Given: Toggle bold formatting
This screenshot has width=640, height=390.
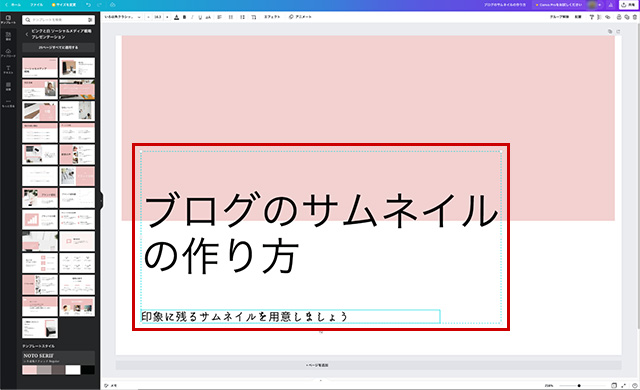Looking at the screenshot, I should (184, 17).
